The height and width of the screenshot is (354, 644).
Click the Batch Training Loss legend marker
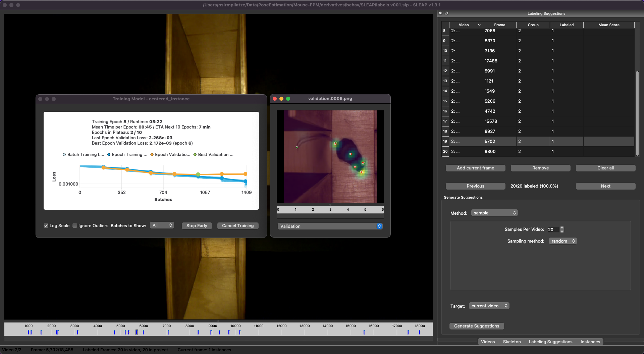64,155
